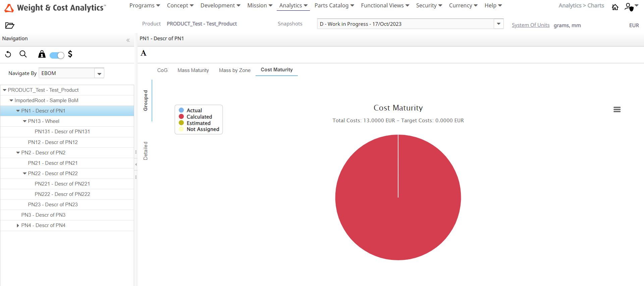The width and height of the screenshot is (644, 286).
Task: Open the Parts Catalog menu
Action: coord(334,6)
